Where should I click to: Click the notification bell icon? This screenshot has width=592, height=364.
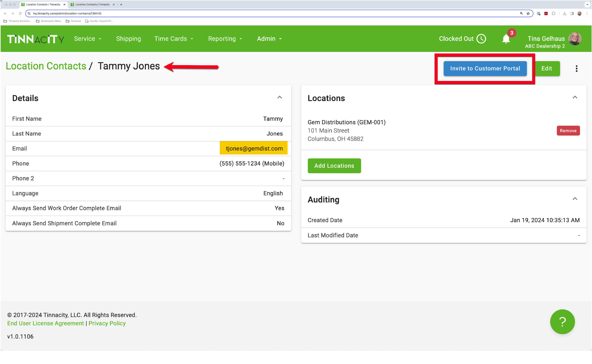[505, 38]
